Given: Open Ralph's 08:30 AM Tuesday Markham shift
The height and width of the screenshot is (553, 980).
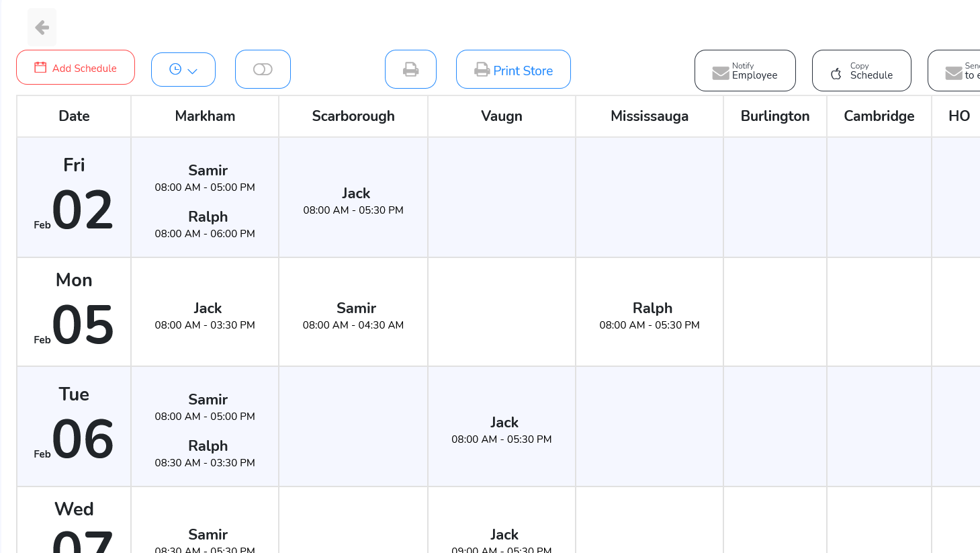Looking at the screenshot, I should [205, 454].
